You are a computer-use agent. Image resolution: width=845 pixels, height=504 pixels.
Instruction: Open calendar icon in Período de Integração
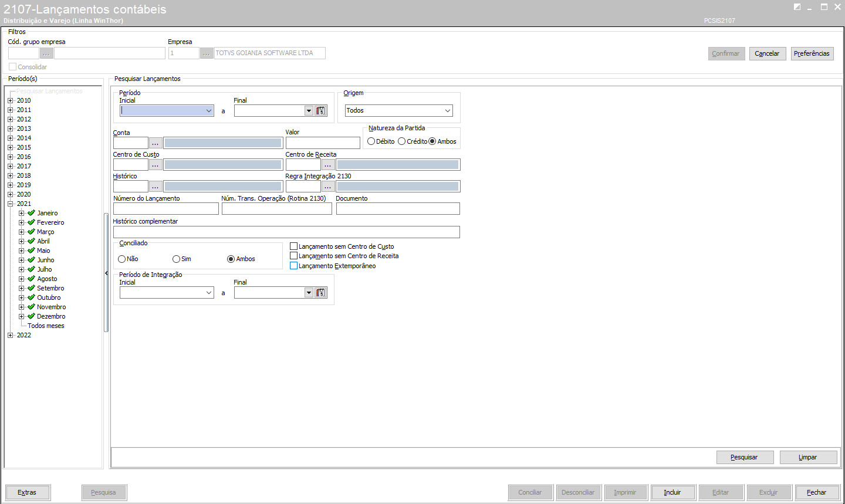click(x=320, y=293)
